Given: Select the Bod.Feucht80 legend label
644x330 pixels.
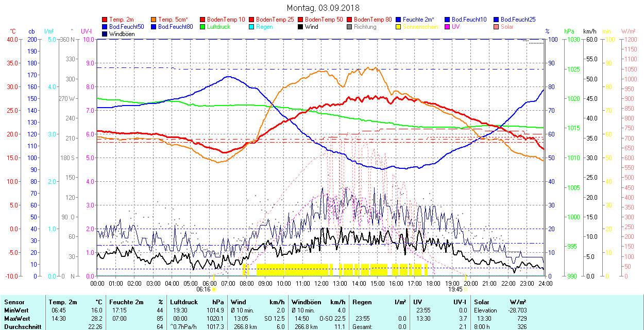Looking at the screenshot, I should click(175, 27).
